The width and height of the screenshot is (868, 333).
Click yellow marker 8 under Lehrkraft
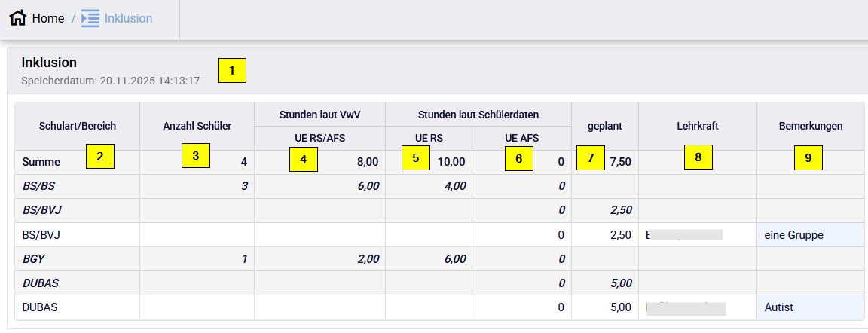coord(698,157)
